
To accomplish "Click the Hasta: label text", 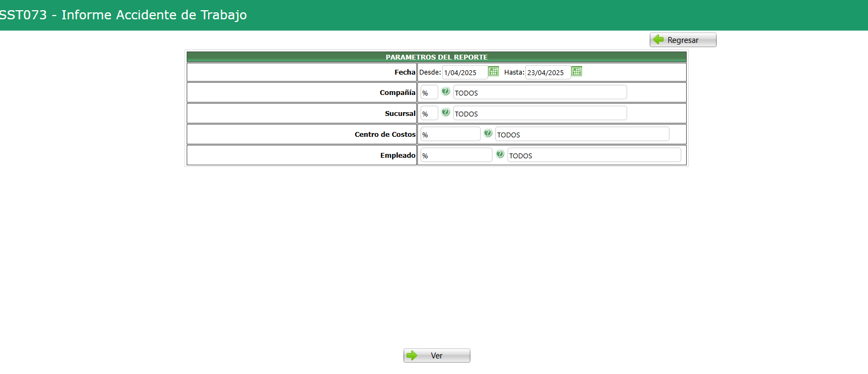I will 514,72.
